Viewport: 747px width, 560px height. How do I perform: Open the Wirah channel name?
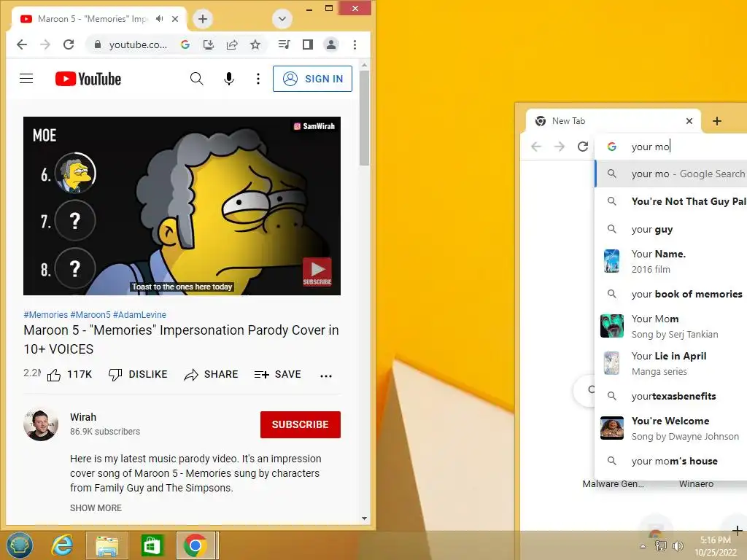[83, 417]
